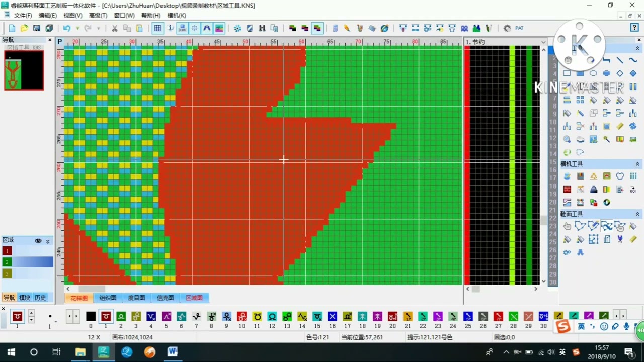Select region 3 olive swatch
Screen dimensions: 644x362
pos(7,273)
